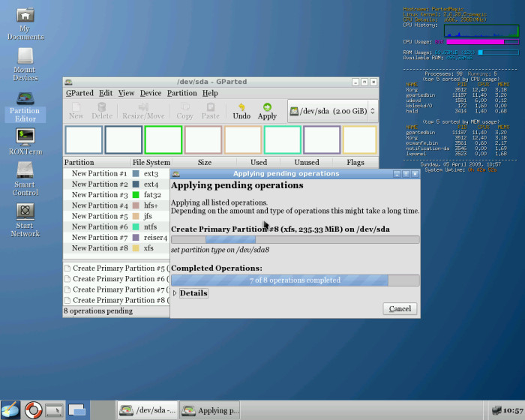Image resolution: width=525 pixels, height=420 pixels.
Task: Open the start menu icon in taskbar
Action: [x=10, y=410]
